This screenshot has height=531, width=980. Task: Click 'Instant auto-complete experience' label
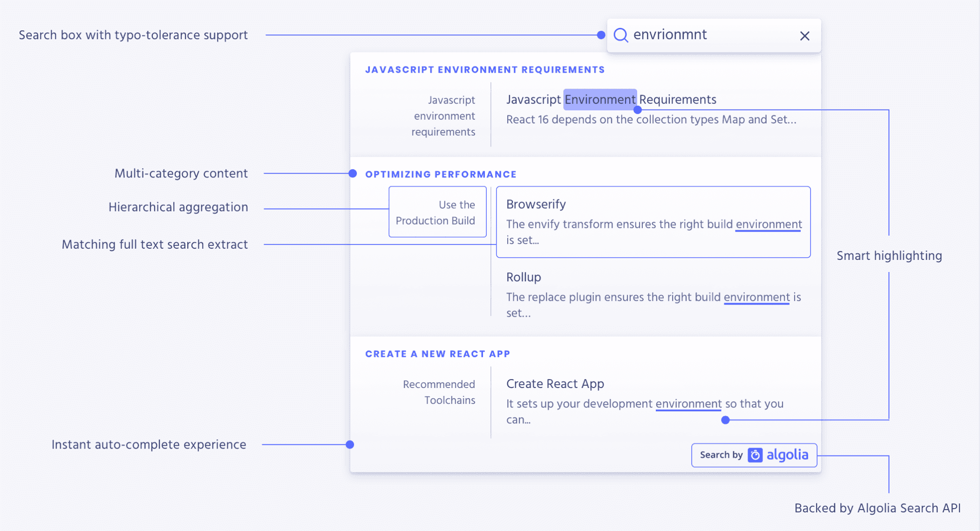tap(149, 445)
